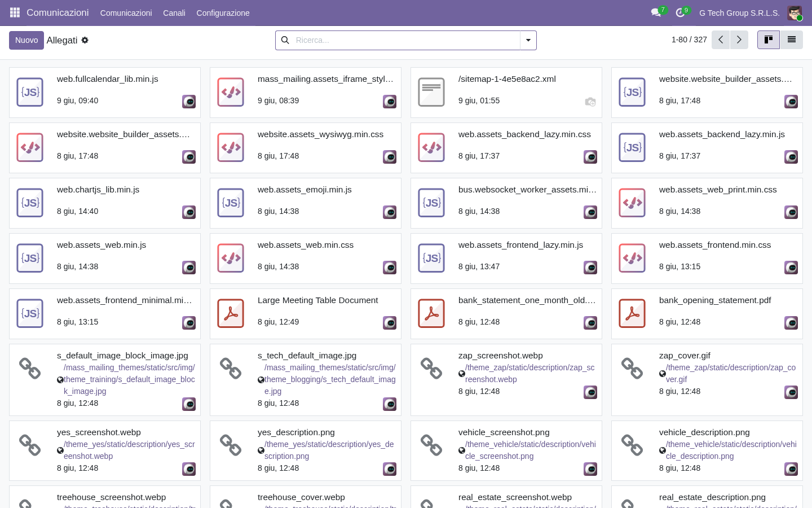The width and height of the screenshot is (812, 508).
Task: Click link icon of s_default_image_block_image.jpg
Action: pos(30,369)
